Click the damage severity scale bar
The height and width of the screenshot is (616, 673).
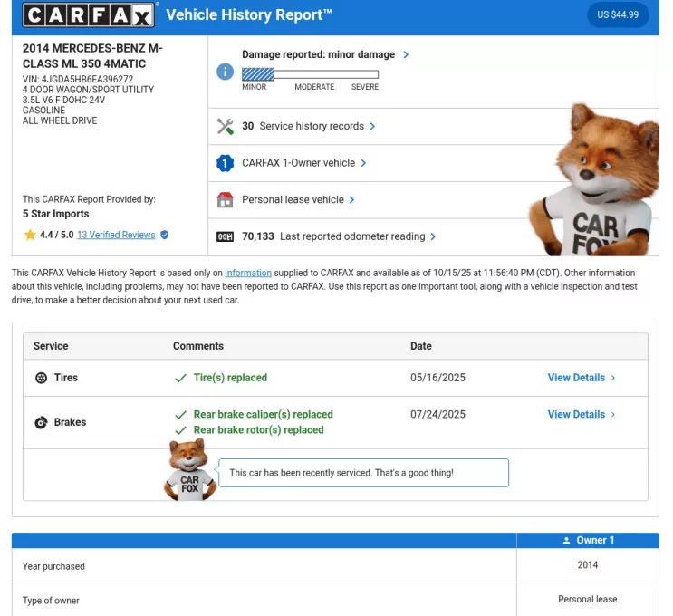(x=310, y=74)
